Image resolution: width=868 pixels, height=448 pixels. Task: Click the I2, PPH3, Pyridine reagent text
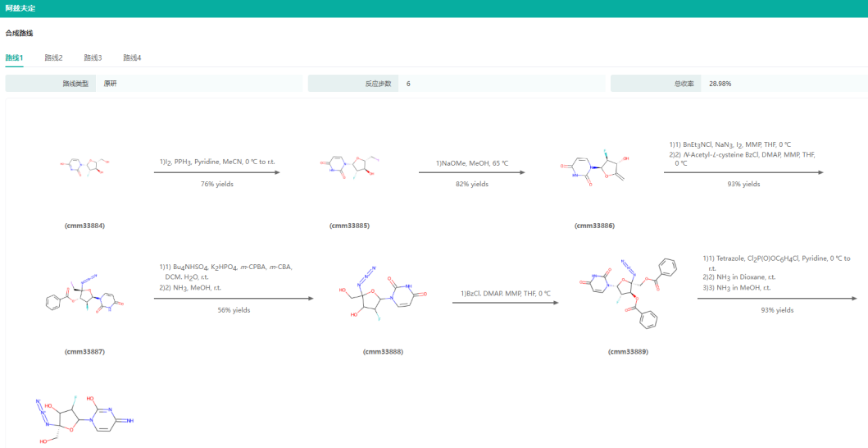217,162
